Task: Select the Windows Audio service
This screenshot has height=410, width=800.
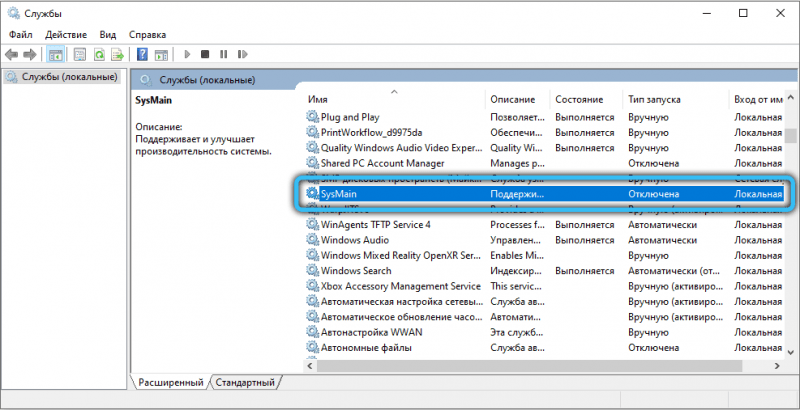Action: (x=355, y=240)
